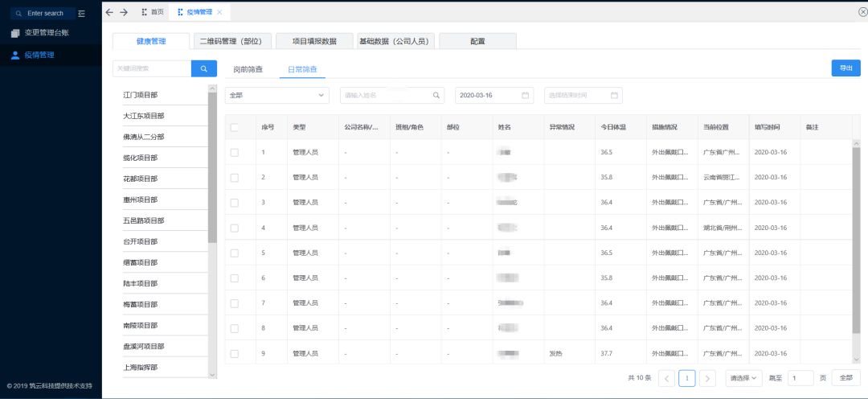Check the row 7 checkbox
Viewport: 868px width, 399px height.
(234, 303)
